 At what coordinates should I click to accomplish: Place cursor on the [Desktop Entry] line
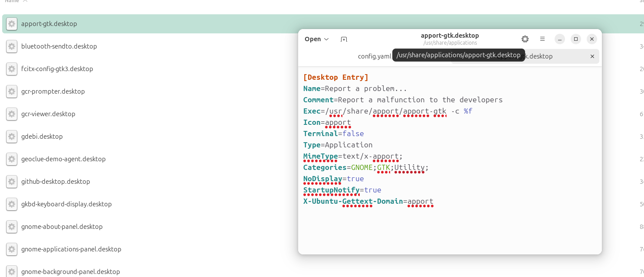pos(336,77)
